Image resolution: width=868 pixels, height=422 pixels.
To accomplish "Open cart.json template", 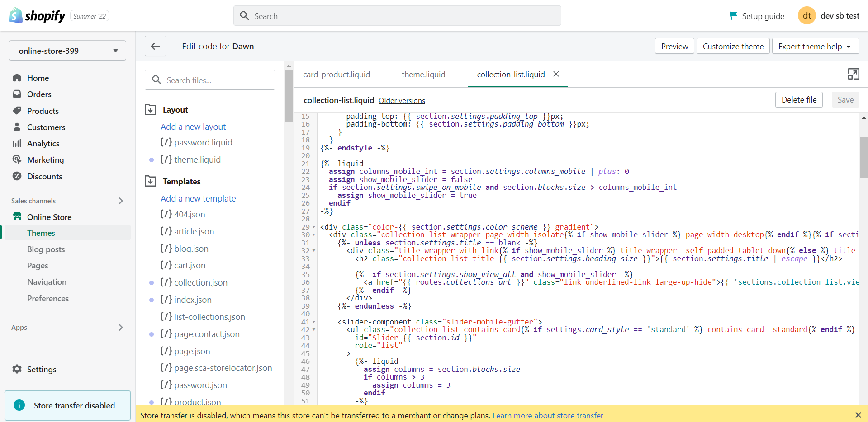I will tap(190, 265).
